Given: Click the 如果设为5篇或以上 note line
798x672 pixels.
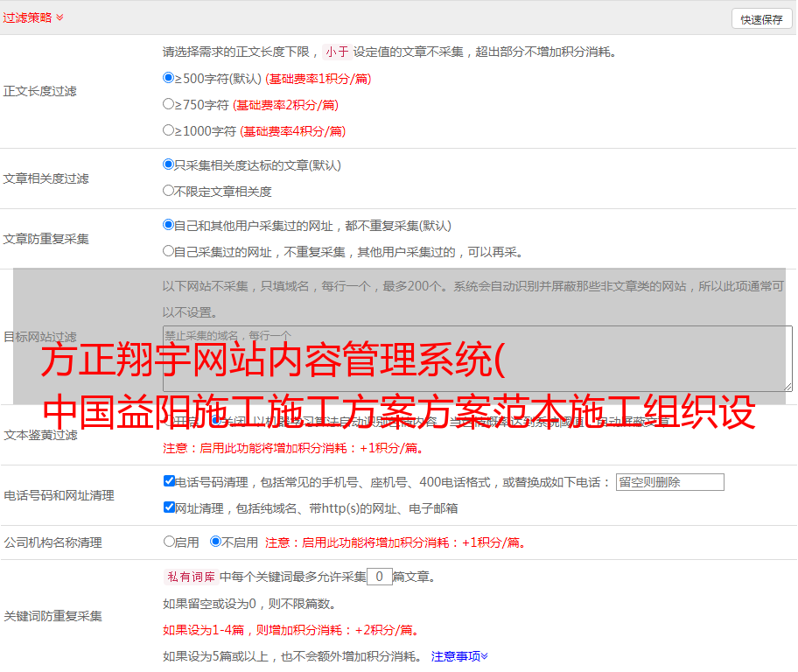Looking at the screenshot, I should (x=292, y=656).
